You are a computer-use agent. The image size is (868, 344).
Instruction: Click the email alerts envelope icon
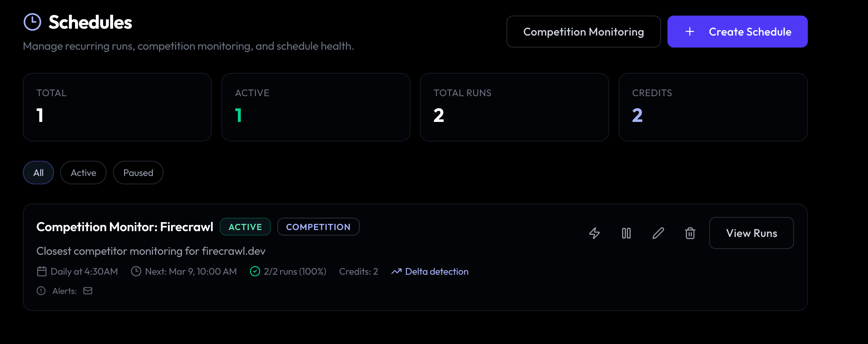pos(87,290)
